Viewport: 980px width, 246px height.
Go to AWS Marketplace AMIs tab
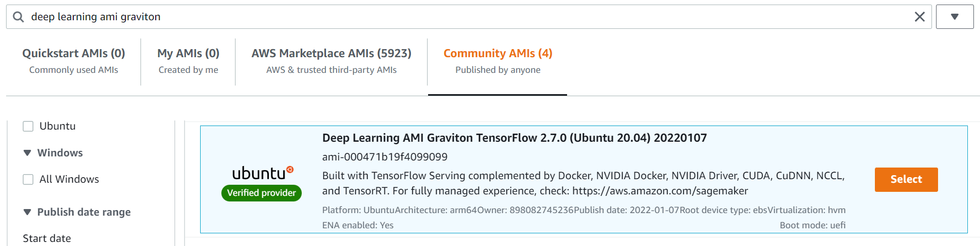tap(331, 61)
